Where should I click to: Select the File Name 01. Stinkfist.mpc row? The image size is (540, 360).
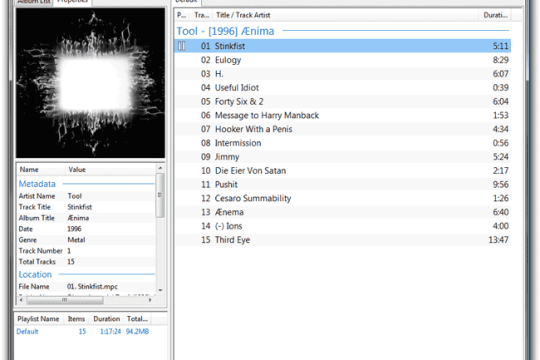pos(86,287)
